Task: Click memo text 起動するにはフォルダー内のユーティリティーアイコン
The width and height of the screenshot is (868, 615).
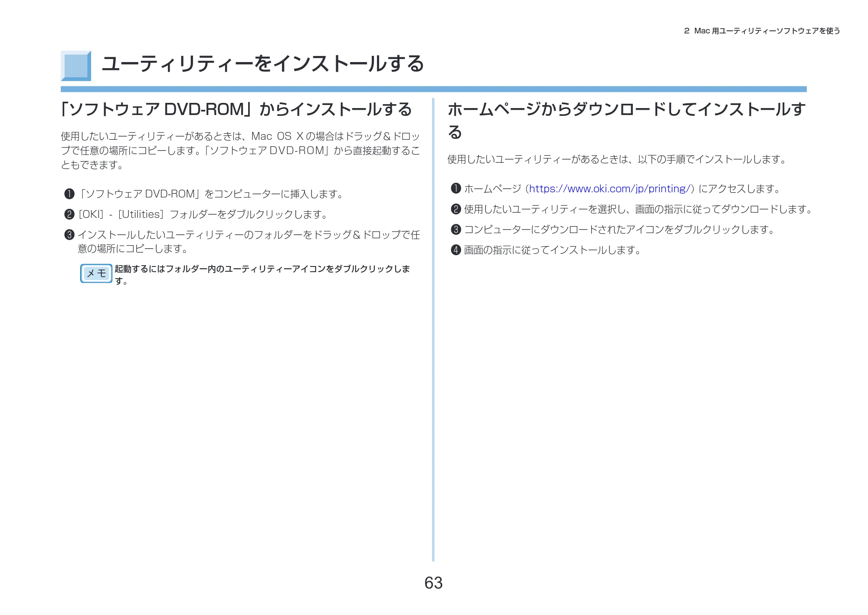Action: 220,269
